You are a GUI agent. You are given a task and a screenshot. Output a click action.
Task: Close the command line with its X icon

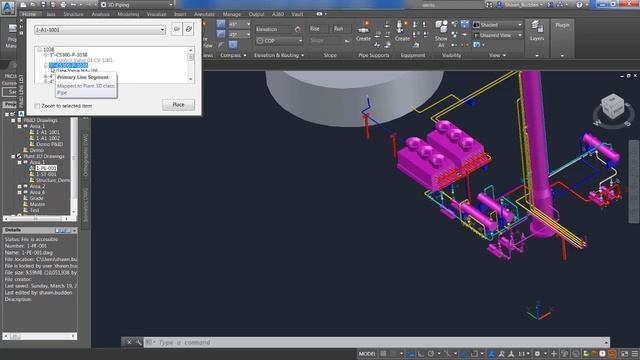pos(129,342)
